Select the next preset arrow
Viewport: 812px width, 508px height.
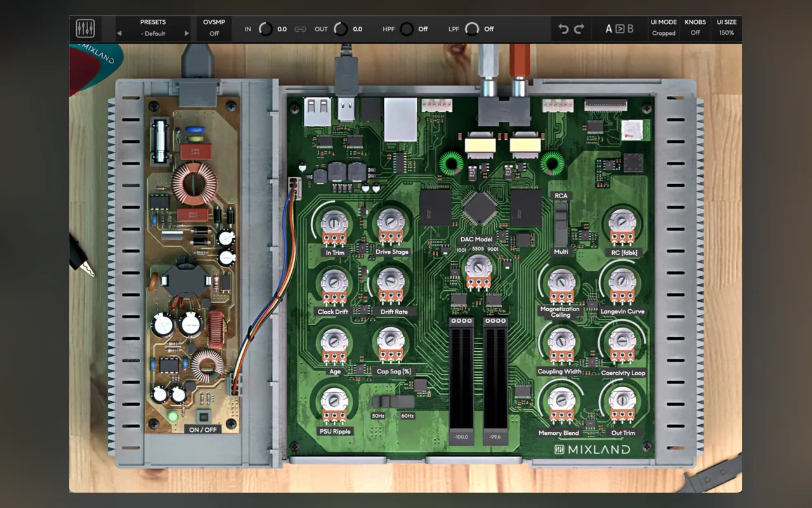click(187, 34)
